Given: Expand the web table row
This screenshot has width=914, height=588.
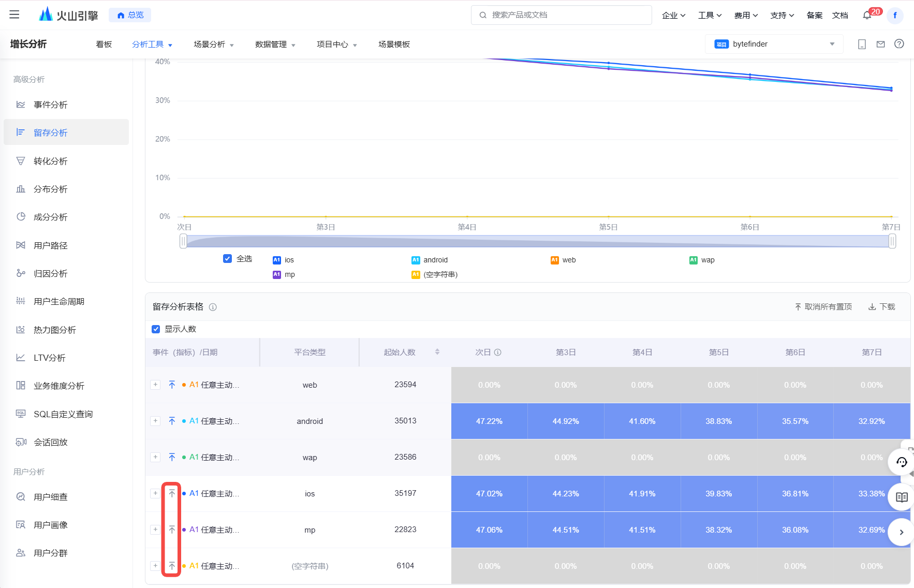Looking at the screenshot, I should [155, 385].
